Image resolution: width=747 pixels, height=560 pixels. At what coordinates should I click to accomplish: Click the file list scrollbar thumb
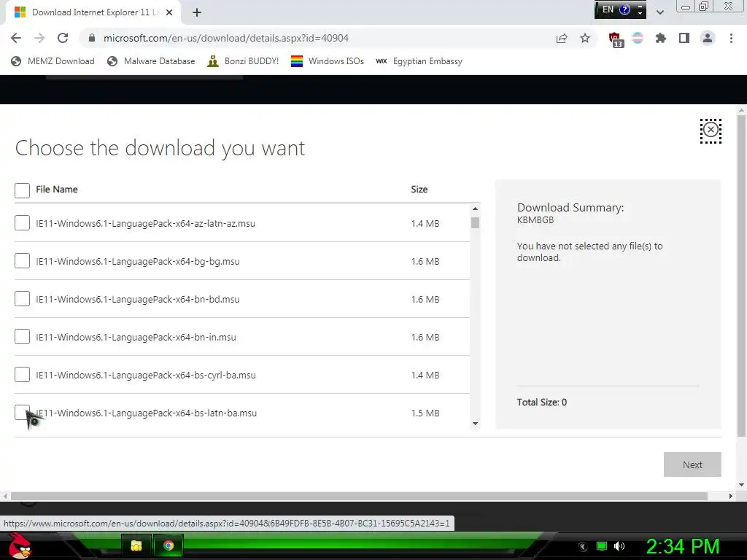(475, 223)
